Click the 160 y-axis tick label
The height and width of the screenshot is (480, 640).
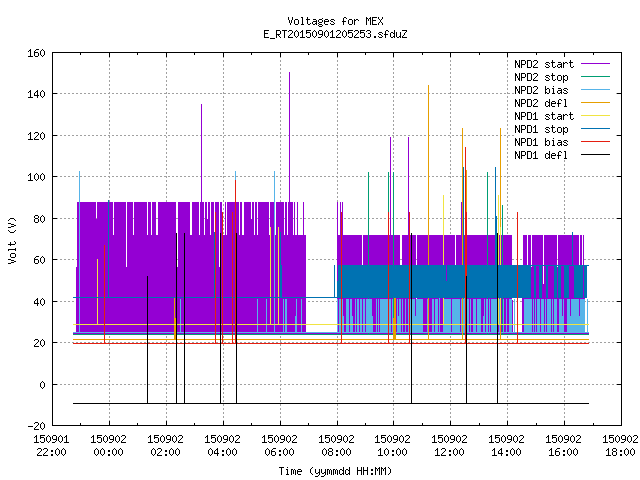(x=36, y=53)
